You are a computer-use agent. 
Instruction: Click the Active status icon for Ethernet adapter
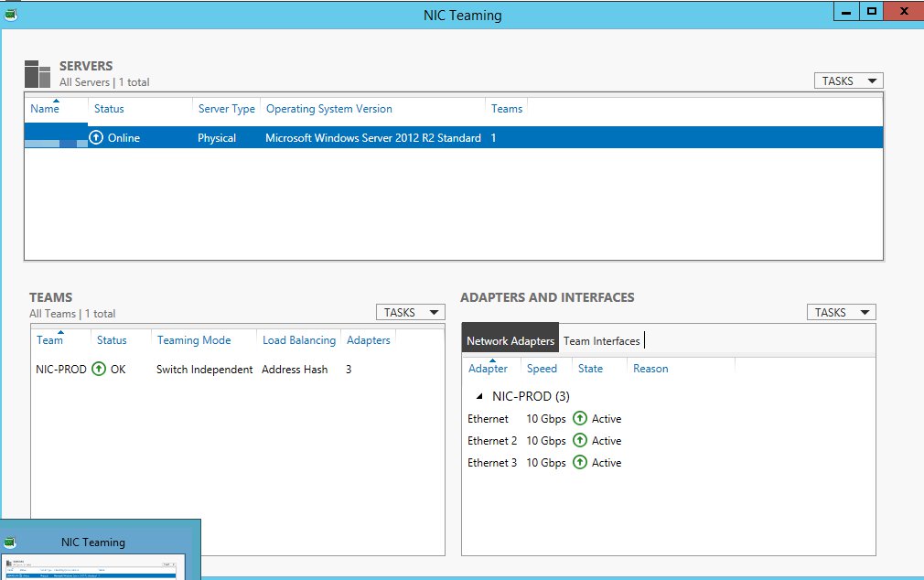click(x=580, y=418)
